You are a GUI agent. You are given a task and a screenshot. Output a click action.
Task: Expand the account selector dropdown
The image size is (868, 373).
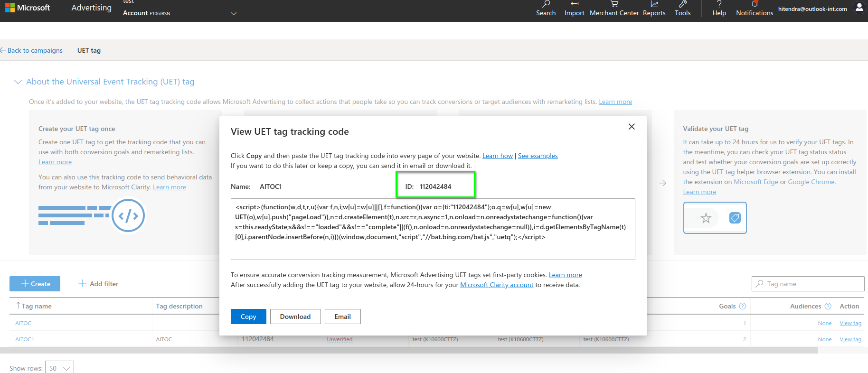pos(233,13)
